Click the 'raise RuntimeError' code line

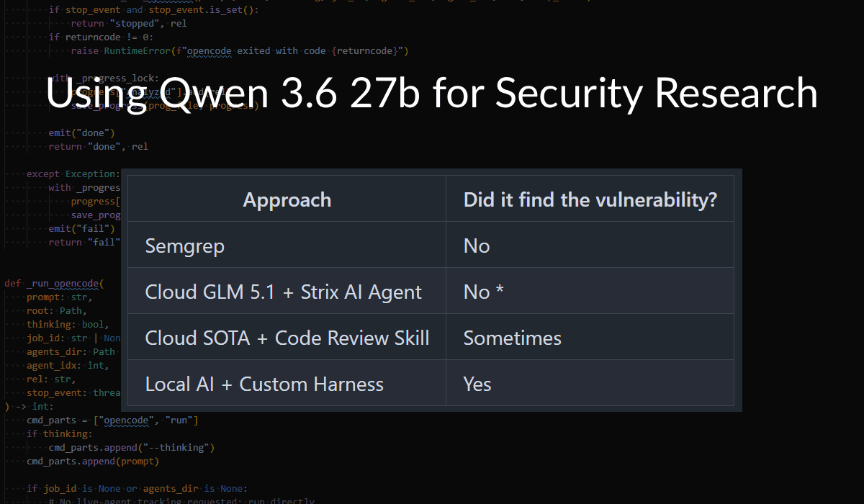(240, 51)
